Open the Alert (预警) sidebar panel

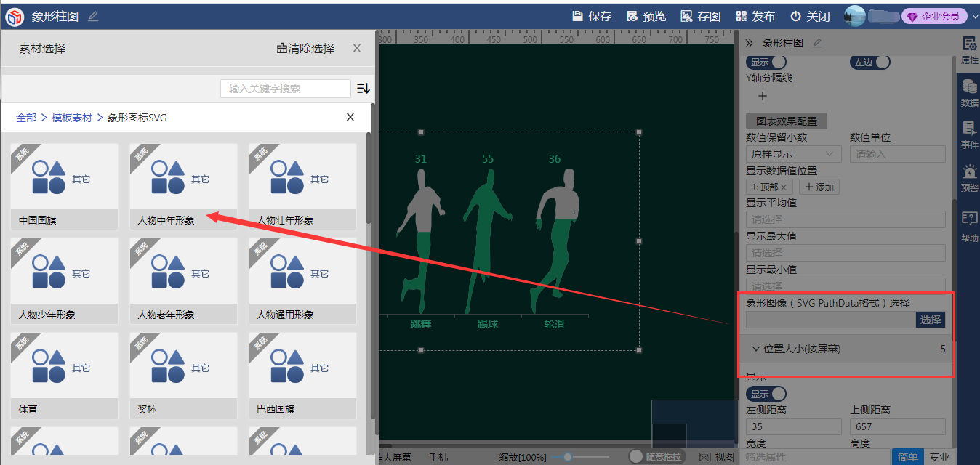point(969,178)
